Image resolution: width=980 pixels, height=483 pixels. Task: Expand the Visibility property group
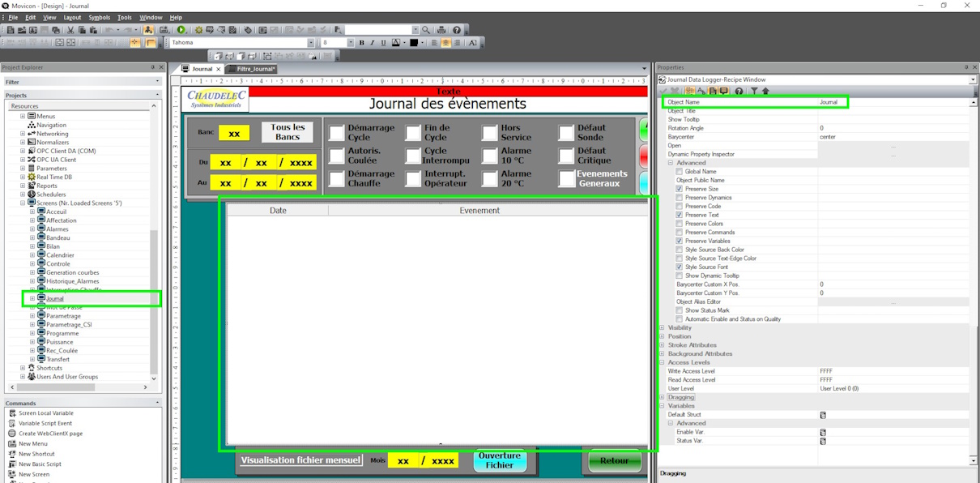click(x=662, y=328)
